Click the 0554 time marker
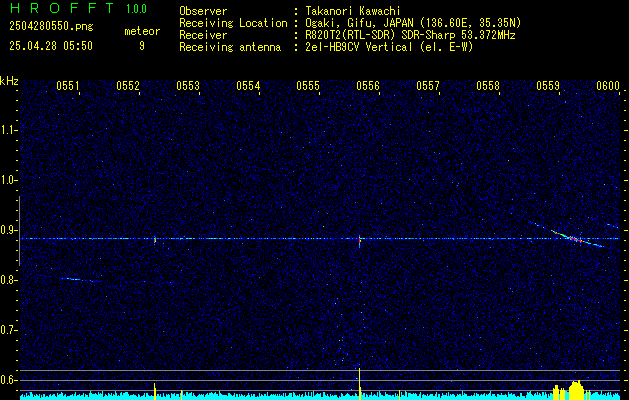The width and height of the screenshot is (629, 400). tap(248, 86)
